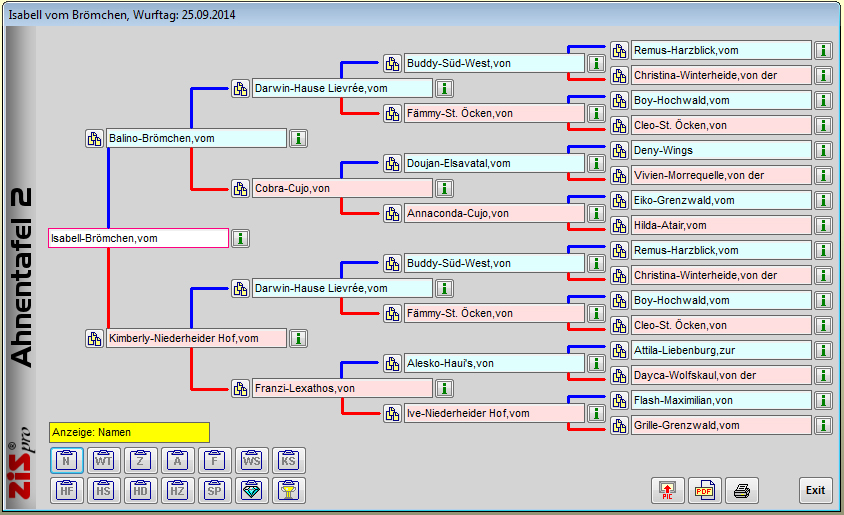Viewport: 844px width, 515px height.
Task: Open info for Balino-Brömchen,vom
Action: click(298, 138)
